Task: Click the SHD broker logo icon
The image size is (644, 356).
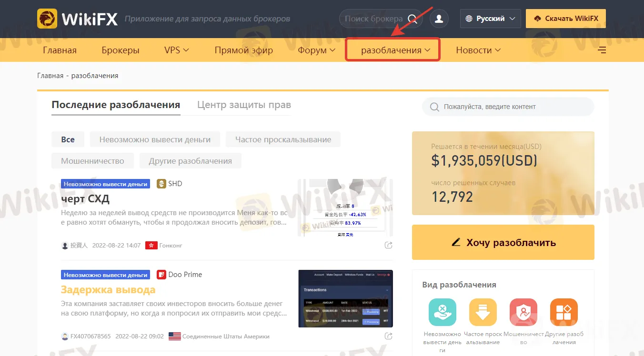Action: coord(161,184)
